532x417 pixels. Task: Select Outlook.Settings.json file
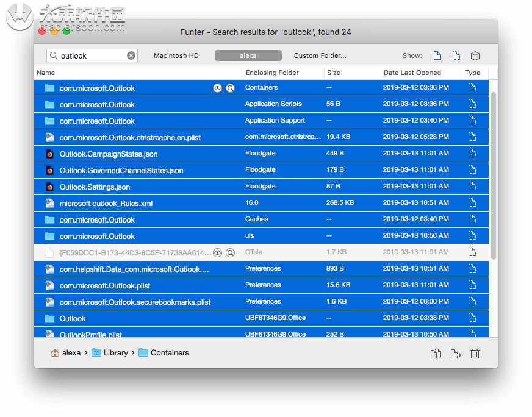pyautogui.click(x=261, y=187)
